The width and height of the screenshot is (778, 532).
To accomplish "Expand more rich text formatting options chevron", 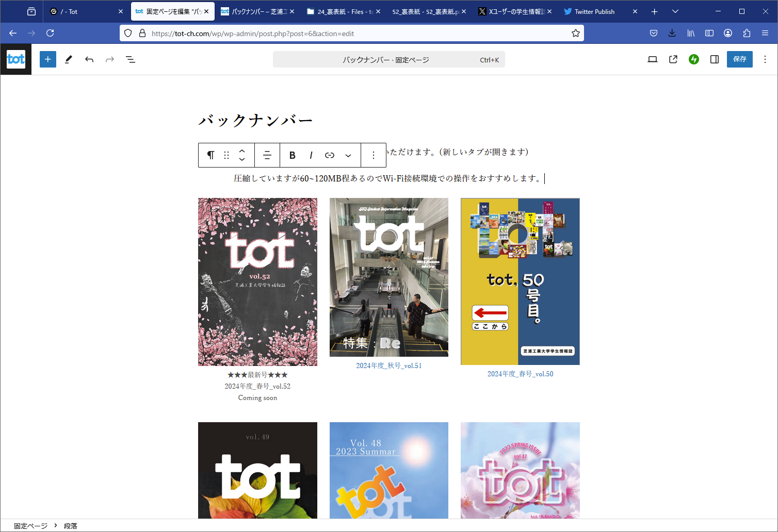I will tap(348, 155).
